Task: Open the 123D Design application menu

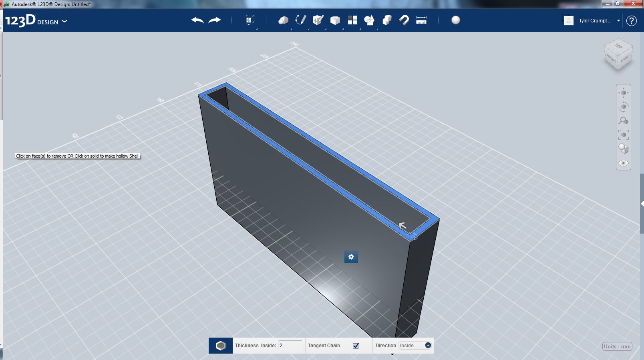Action: click(36, 20)
